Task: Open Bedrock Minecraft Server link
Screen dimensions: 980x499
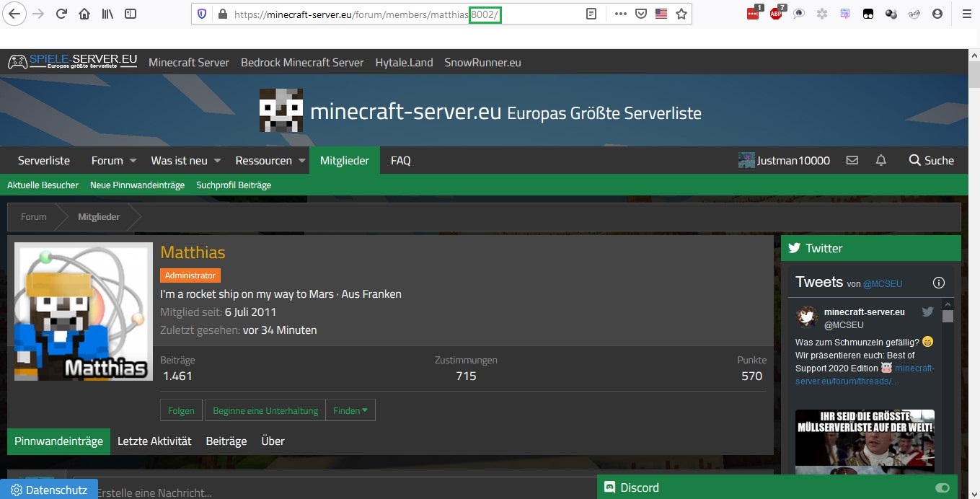Action: pos(302,63)
